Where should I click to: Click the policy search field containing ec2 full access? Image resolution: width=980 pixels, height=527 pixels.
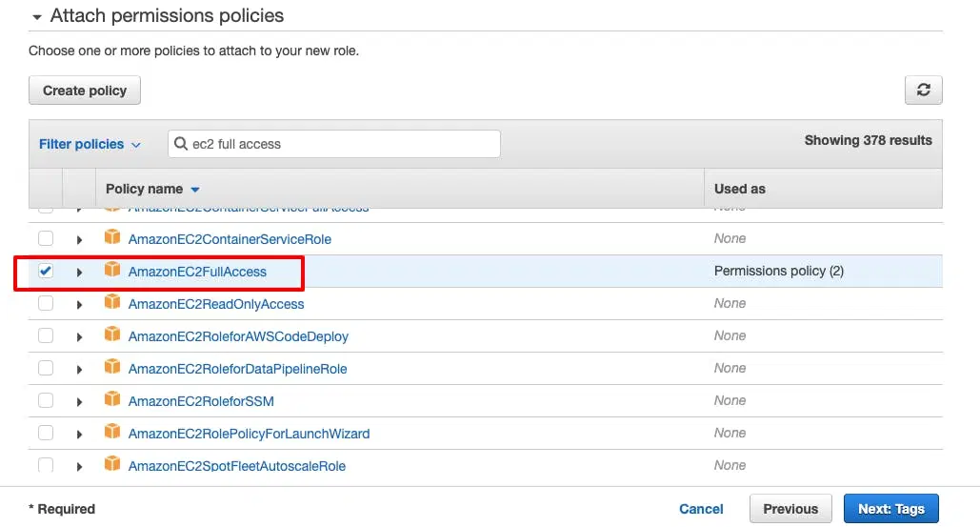(x=334, y=144)
